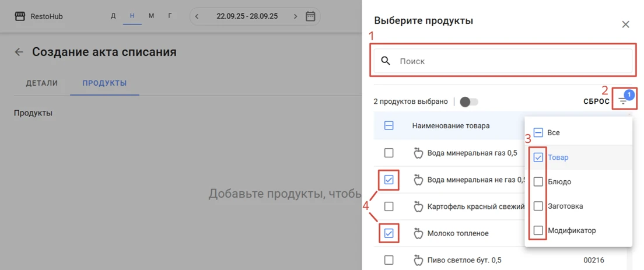
Task: Open the calendar date picker icon
Action: click(x=310, y=16)
